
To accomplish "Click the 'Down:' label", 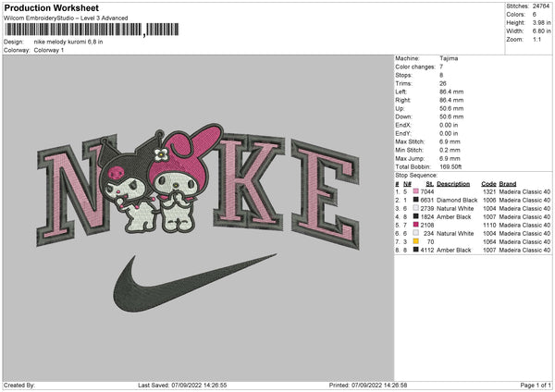I will (x=403, y=116).
